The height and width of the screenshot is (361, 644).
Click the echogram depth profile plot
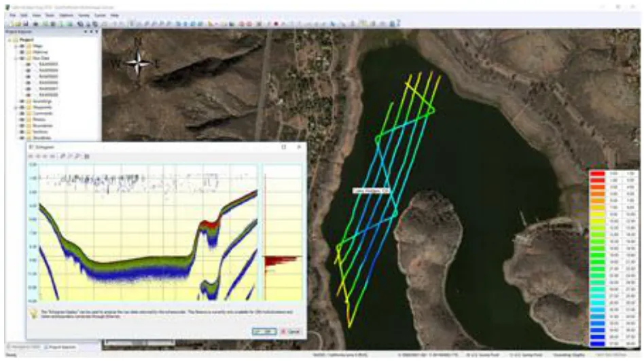[148, 232]
